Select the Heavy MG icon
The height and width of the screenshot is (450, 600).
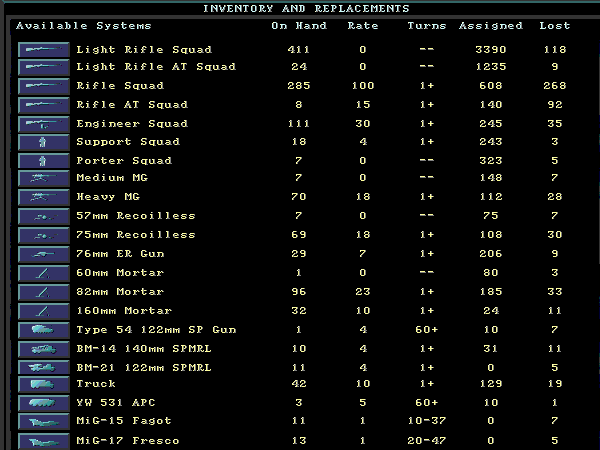[x=44, y=197]
